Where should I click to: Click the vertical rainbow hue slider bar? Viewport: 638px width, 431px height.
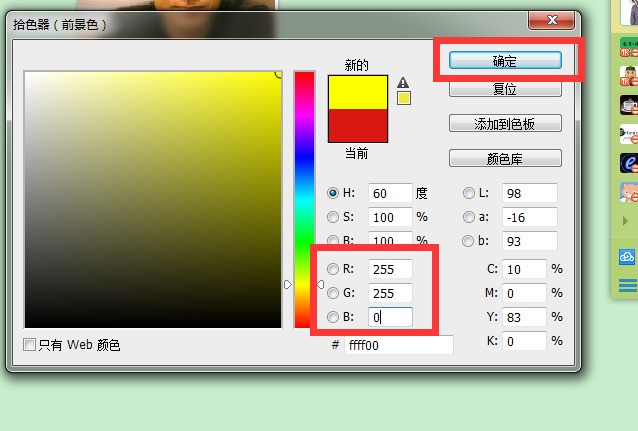point(304,199)
